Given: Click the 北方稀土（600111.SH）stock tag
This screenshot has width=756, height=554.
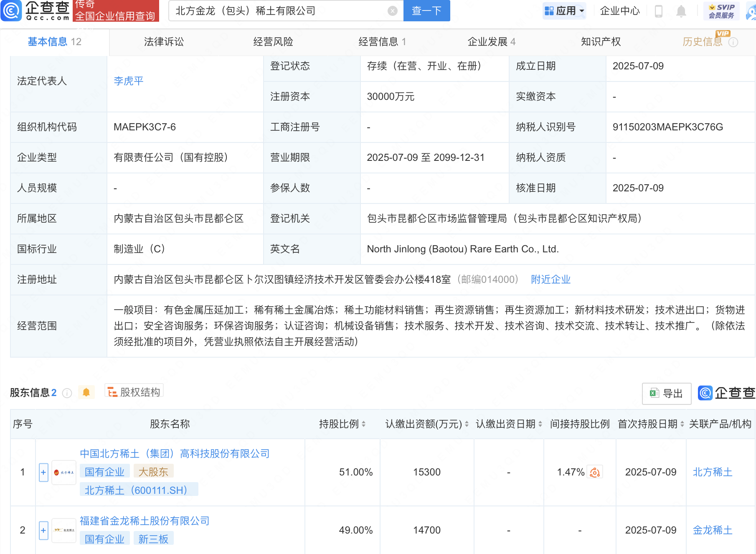Looking at the screenshot, I should (x=139, y=490).
